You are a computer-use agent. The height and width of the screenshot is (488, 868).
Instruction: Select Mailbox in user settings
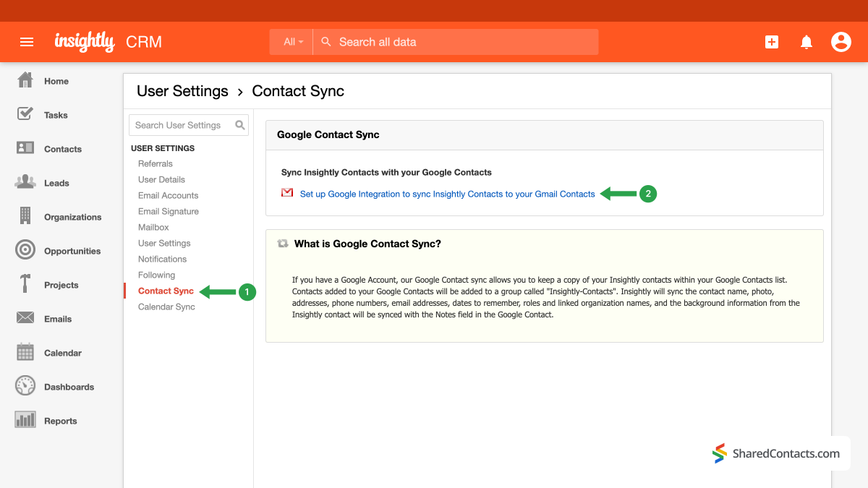point(153,228)
